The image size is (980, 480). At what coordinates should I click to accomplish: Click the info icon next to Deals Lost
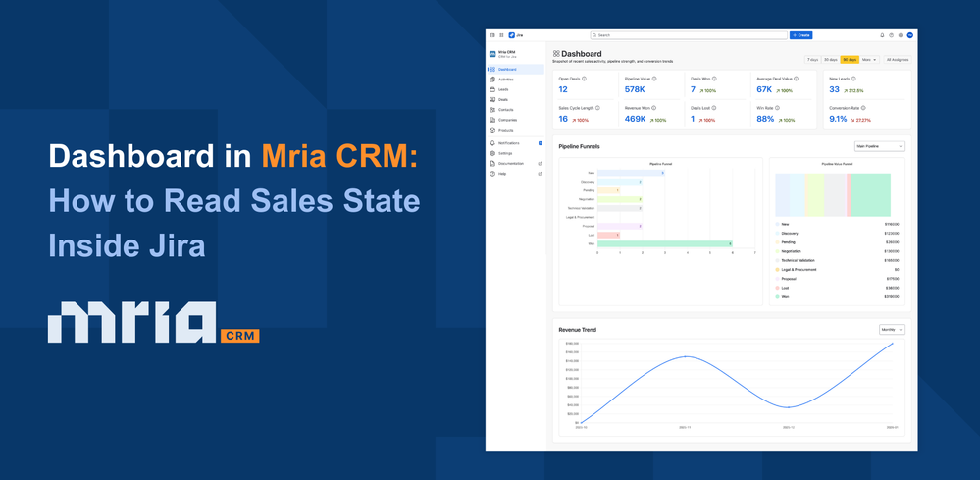[714, 108]
